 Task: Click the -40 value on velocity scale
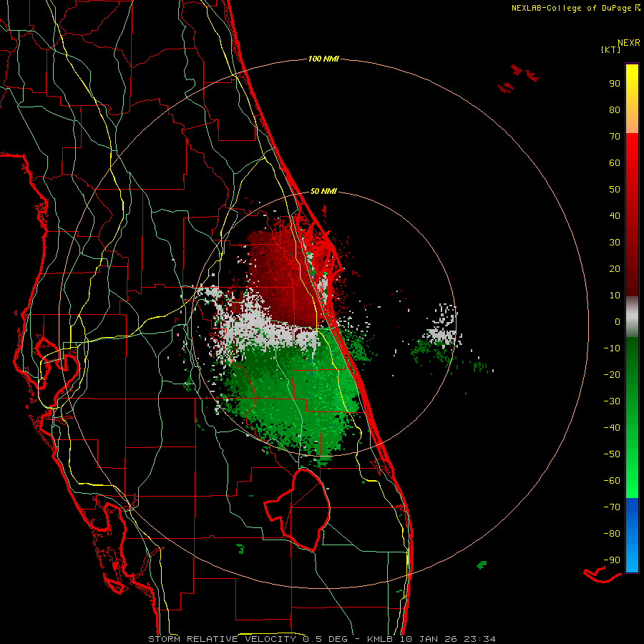[x=612, y=428]
